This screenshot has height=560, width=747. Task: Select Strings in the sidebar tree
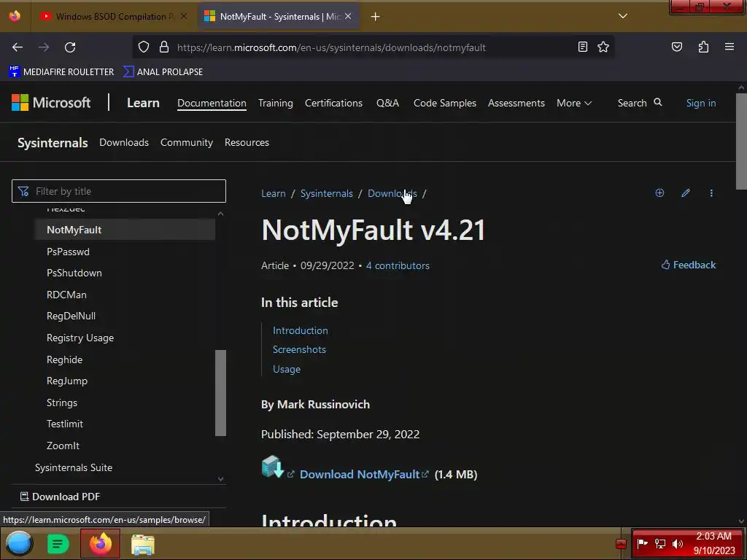click(x=62, y=402)
